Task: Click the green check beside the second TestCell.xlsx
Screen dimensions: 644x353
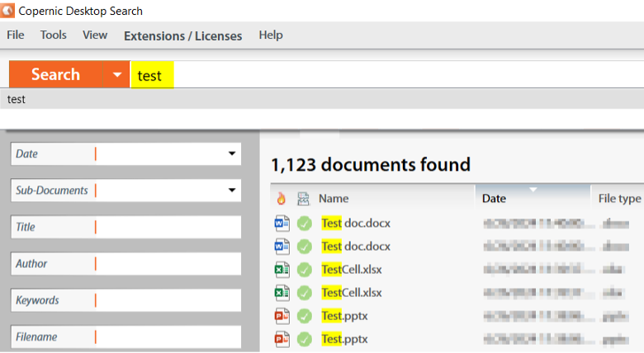Action: coord(305,293)
